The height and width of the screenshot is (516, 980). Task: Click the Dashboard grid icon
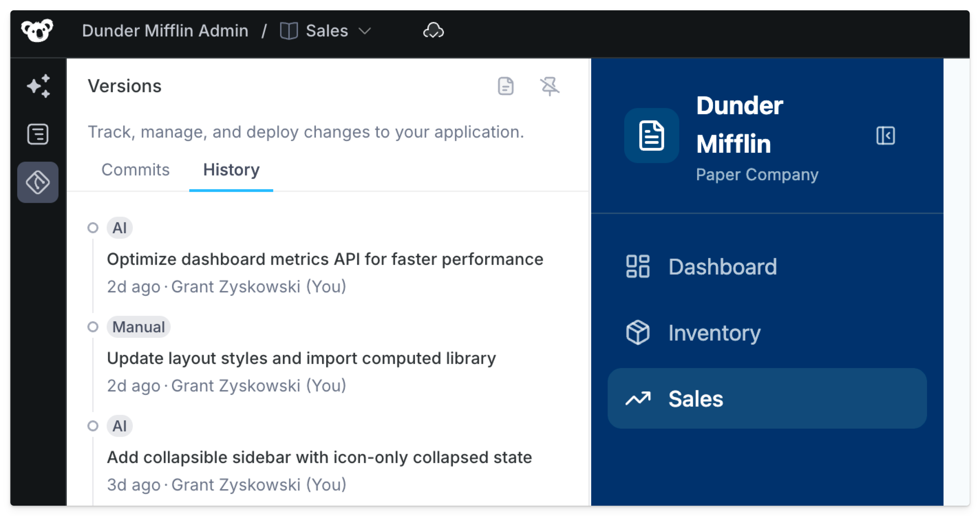638,267
